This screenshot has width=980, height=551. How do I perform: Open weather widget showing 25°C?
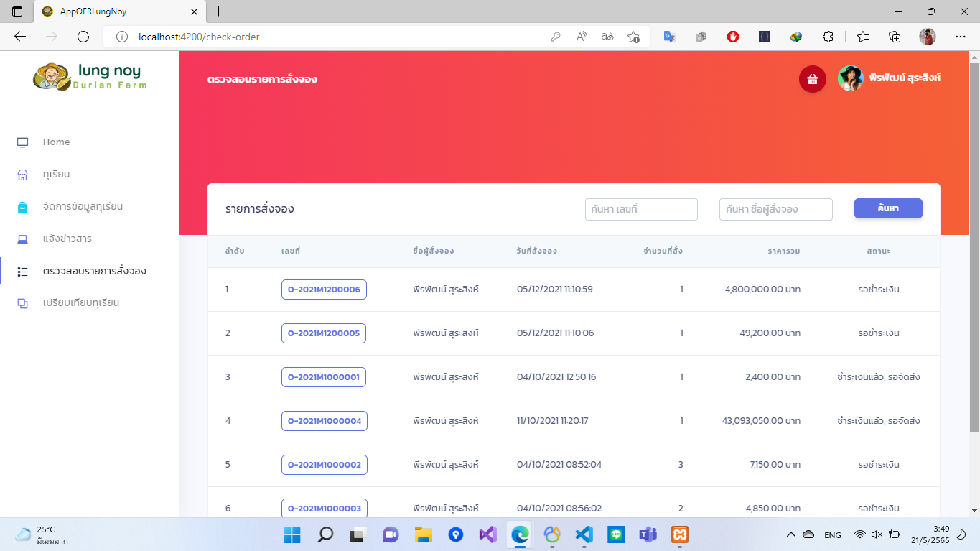[42, 534]
